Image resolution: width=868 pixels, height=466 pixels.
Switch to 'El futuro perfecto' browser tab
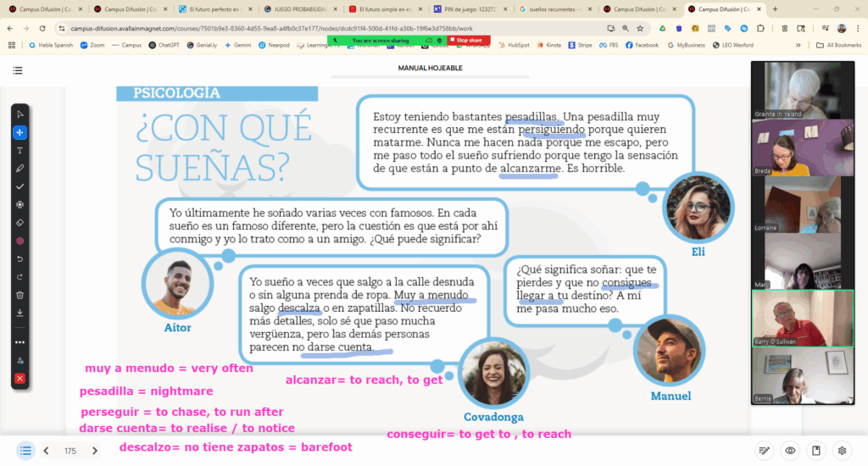coord(214,8)
